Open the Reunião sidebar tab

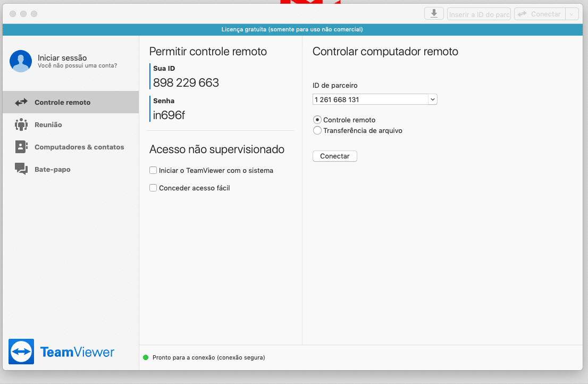[x=71, y=124]
